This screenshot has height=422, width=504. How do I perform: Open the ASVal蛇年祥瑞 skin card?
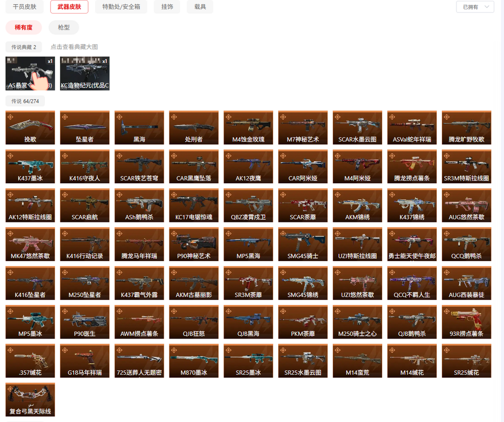(x=412, y=127)
